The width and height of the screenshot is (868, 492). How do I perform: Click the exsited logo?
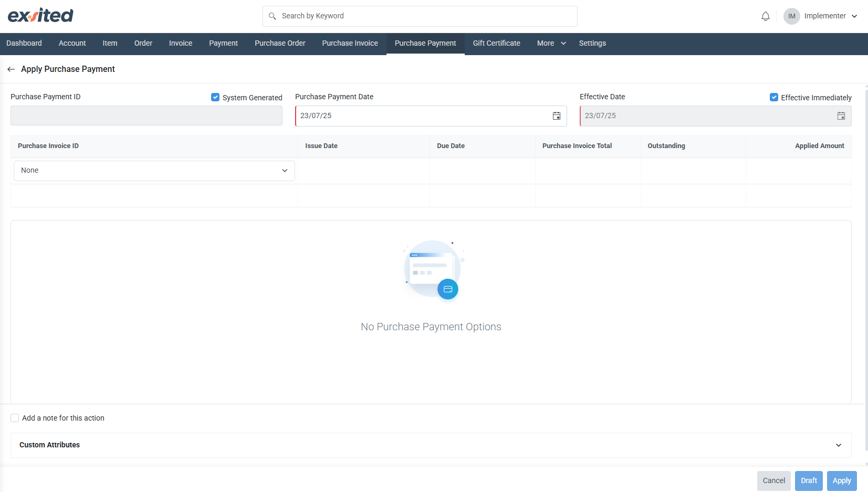(40, 16)
